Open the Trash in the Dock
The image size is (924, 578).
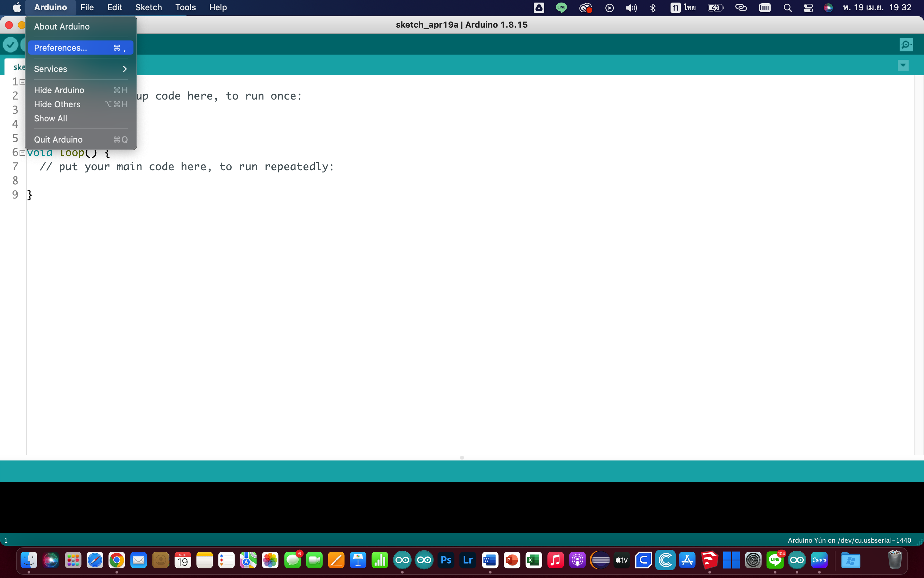894,560
